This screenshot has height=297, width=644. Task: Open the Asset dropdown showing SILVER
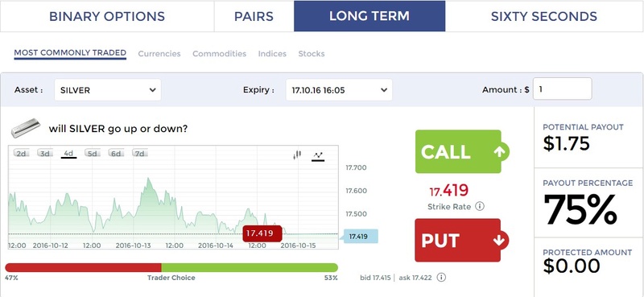click(108, 90)
